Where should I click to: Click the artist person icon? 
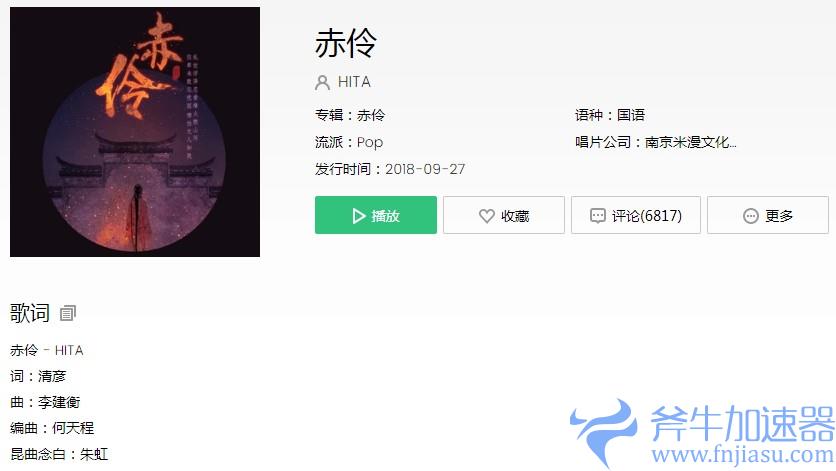point(322,82)
